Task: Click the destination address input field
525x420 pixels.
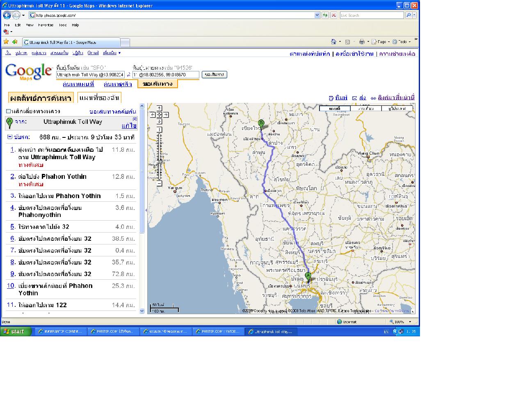Action: click(x=166, y=75)
